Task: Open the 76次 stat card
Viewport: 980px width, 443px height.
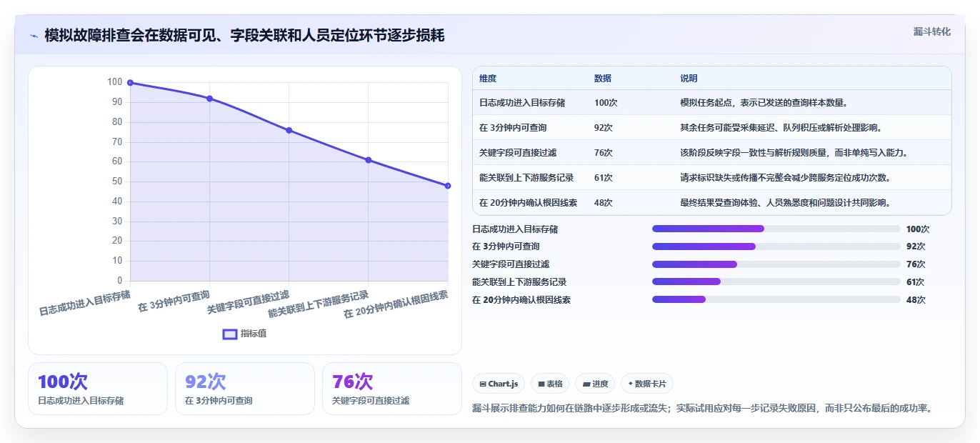Action: pyautogui.click(x=392, y=389)
